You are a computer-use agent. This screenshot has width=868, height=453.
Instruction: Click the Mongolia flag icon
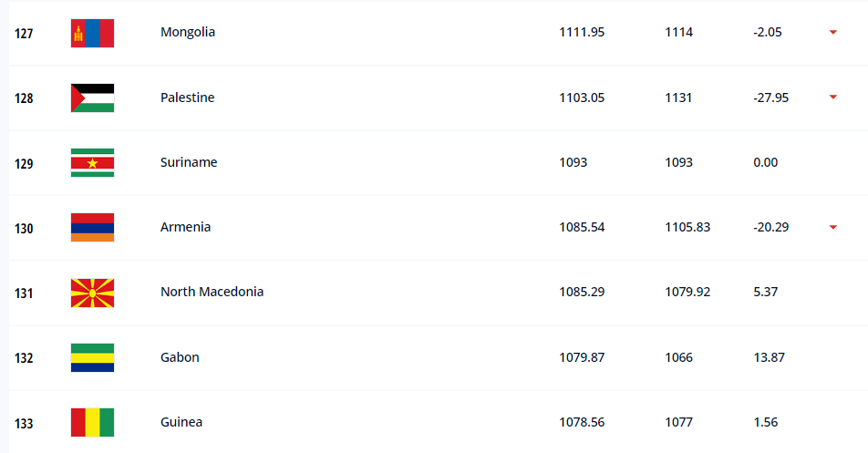pyautogui.click(x=92, y=33)
